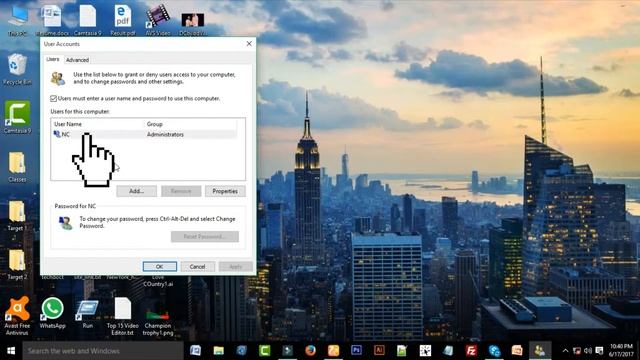Screen dimensions: 640x360
Task: Open the Target 2 folder
Action: [x=17, y=264]
